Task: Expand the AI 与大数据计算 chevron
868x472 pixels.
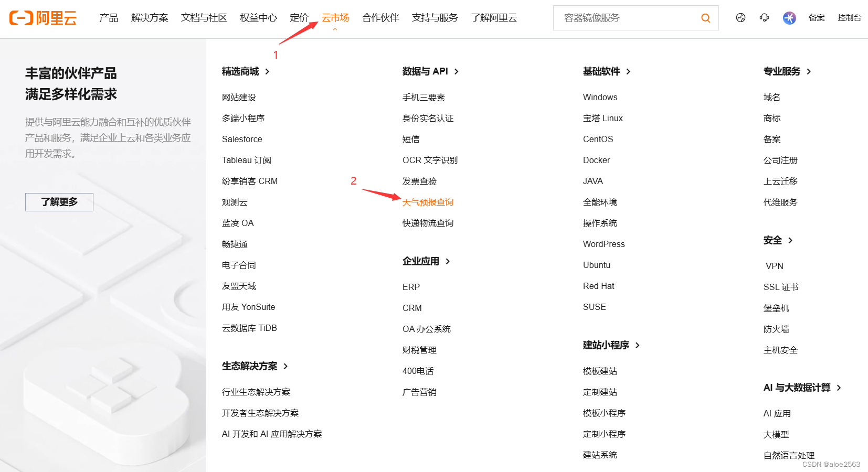Action: click(x=839, y=388)
